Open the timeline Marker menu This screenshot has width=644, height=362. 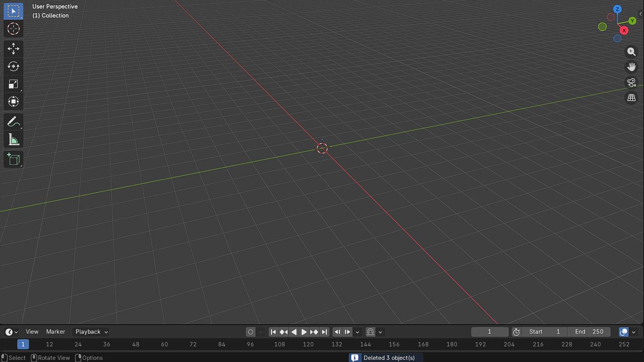pyautogui.click(x=55, y=332)
